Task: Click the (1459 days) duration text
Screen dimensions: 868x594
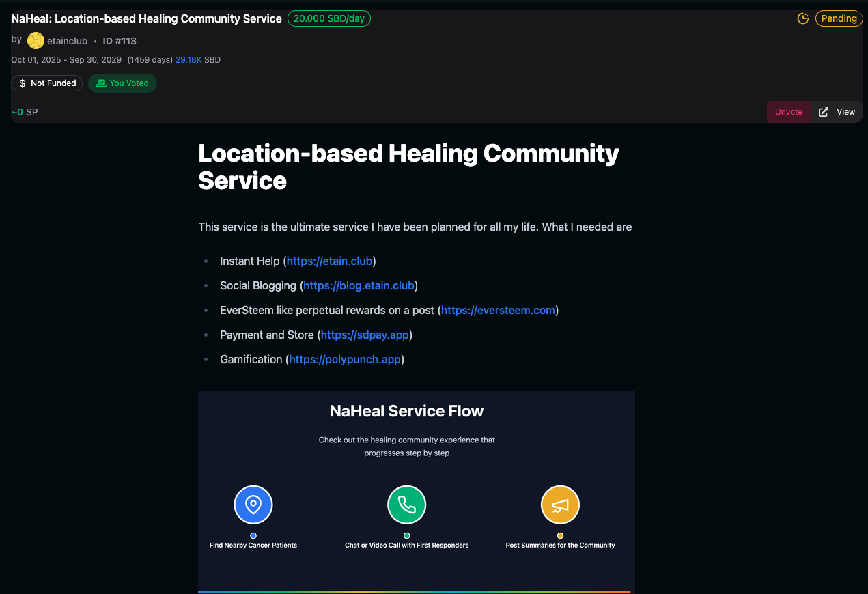Action: point(150,60)
